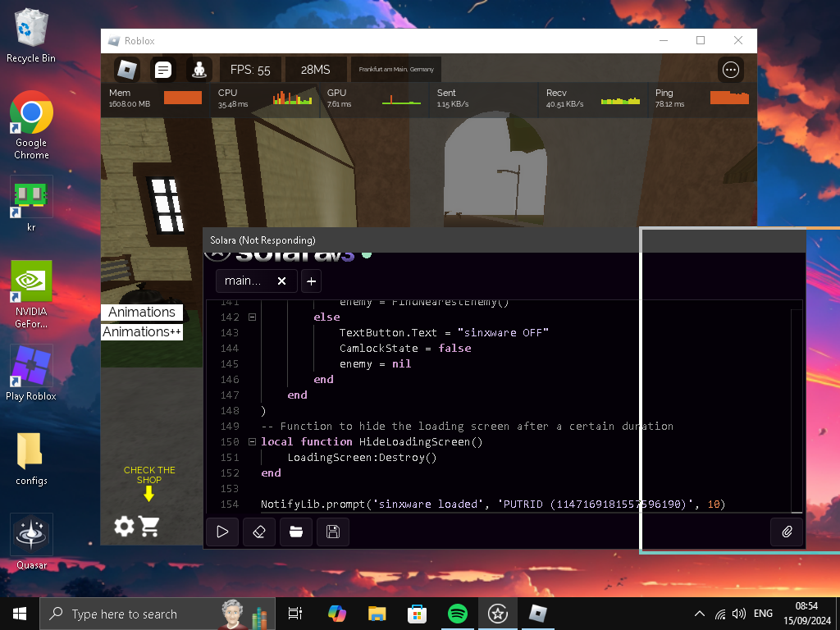Save the script with the floppy disk button
Viewport: 840px width, 630px height.
coord(333,532)
